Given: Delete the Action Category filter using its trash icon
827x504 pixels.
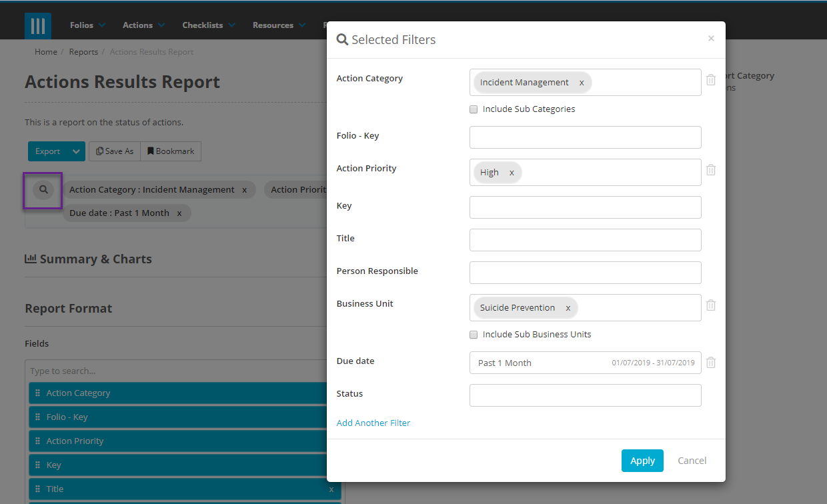Looking at the screenshot, I should (x=710, y=79).
